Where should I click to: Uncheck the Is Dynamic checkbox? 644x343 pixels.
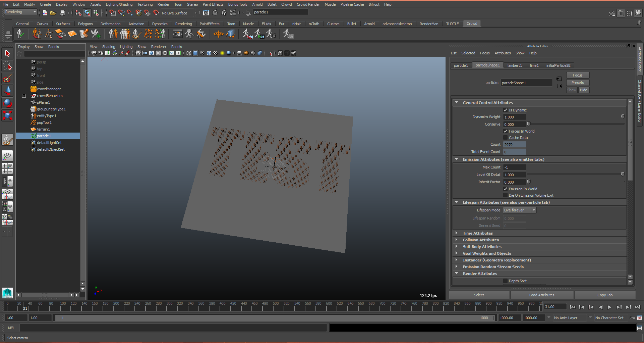pos(505,110)
